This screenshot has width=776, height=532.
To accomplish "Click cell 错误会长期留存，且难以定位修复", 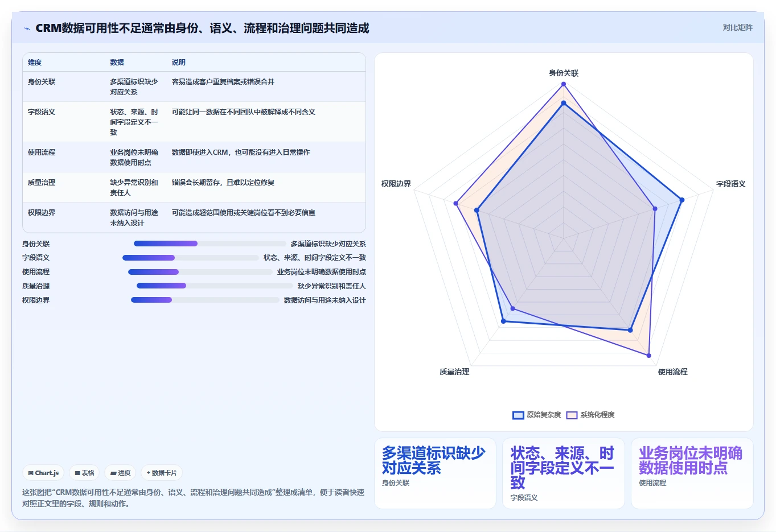I will point(223,183).
